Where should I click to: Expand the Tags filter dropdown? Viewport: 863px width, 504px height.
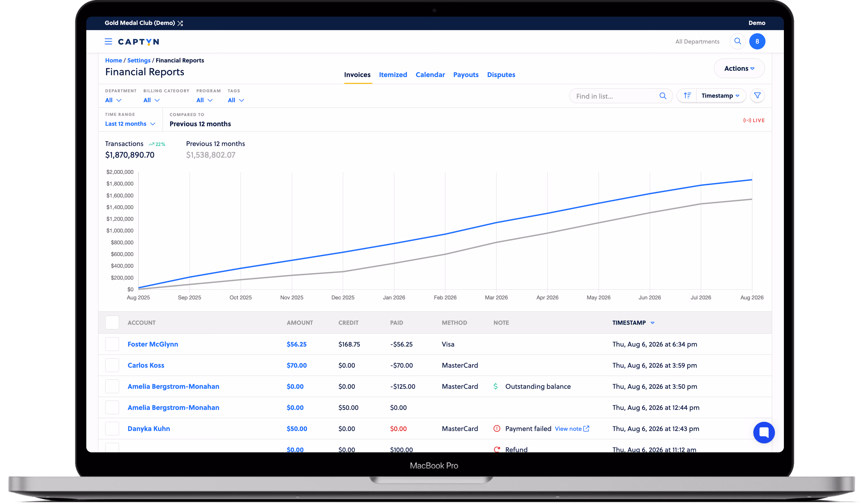coord(236,100)
